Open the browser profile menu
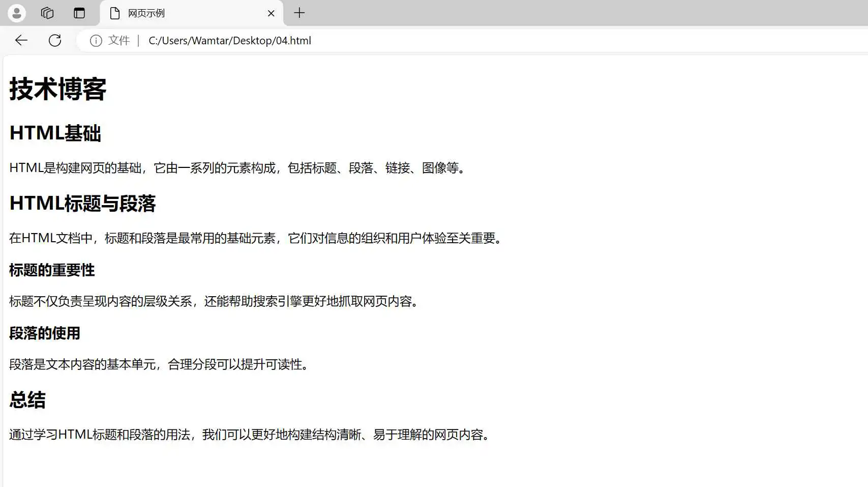Screen dimensions: 868x487 coord(16,13)
